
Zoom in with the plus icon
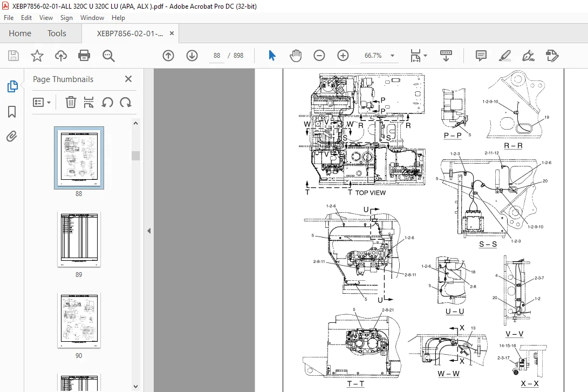343,56
